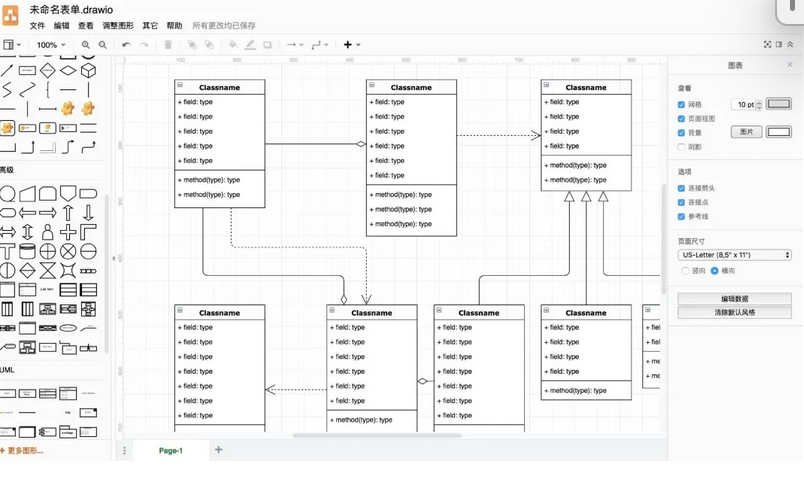
Task: Uncheck the 网格 grid checkbox
Action: (x=682, y=104)
